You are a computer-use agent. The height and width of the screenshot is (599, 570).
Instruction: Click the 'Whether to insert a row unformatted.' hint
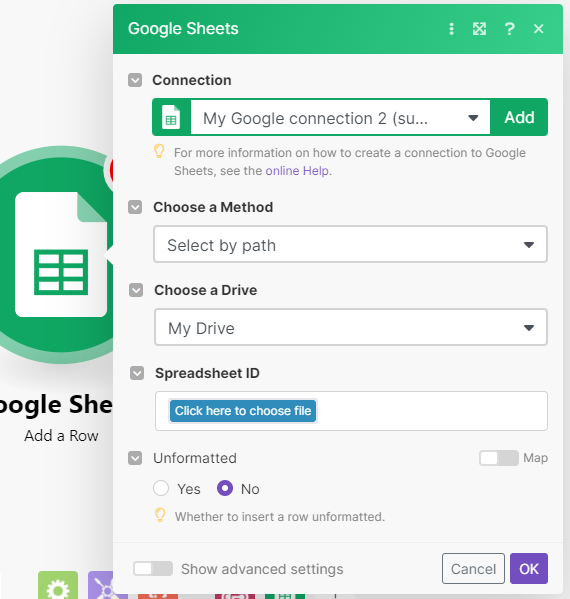(280, 517)
